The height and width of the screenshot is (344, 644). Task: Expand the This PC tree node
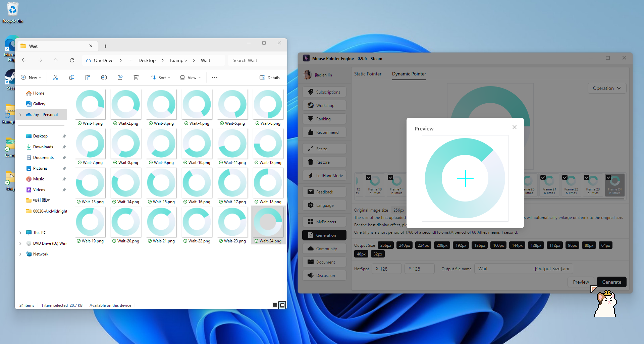coord(20,233)
